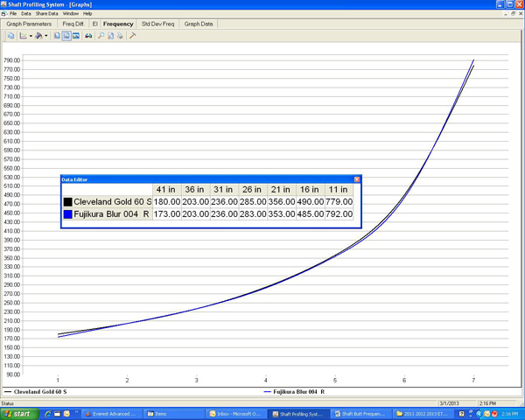Select the Cleveland Gold 60 S row label
This screenshot has height=420, width=525.
pyautogui.click(x=112, y=202)
